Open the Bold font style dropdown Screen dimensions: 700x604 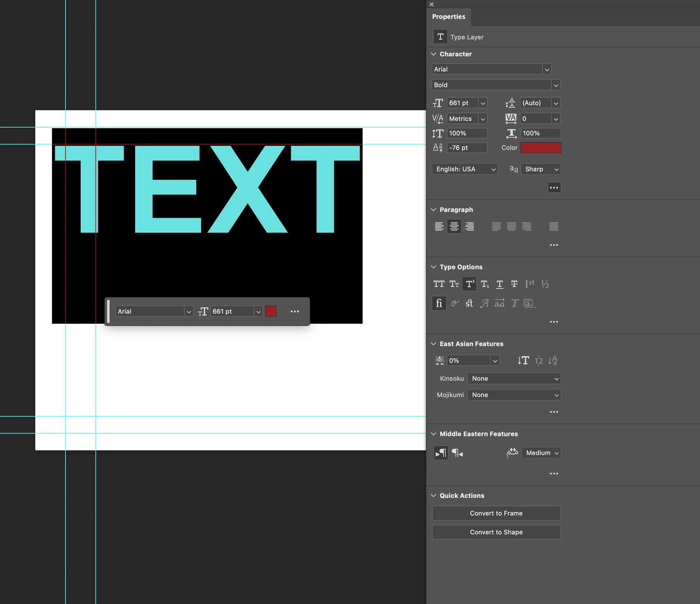click(x=556, y=85)
